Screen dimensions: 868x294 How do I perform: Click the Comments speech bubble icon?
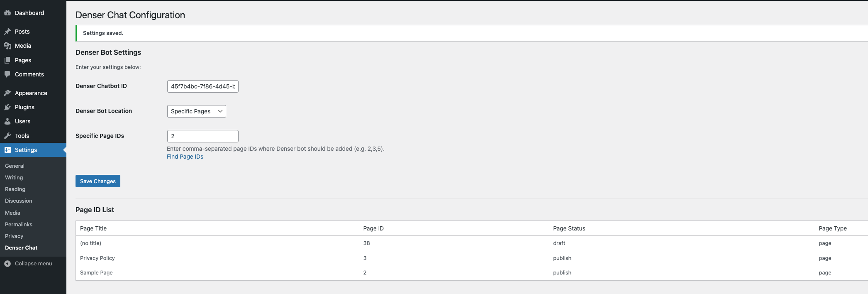coord(7,74)
